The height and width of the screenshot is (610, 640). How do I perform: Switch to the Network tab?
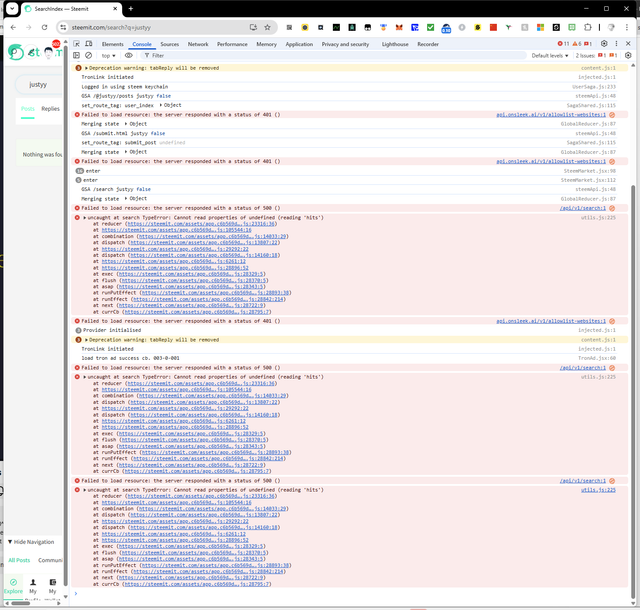198,44
